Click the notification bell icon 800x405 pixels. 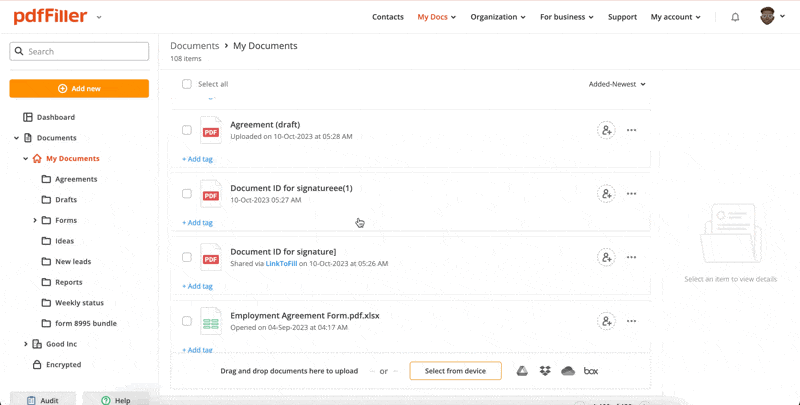(735, 17)
